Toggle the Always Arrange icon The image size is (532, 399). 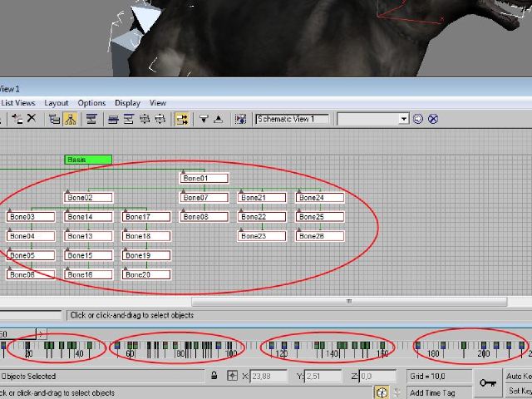(x=91, y=119)
